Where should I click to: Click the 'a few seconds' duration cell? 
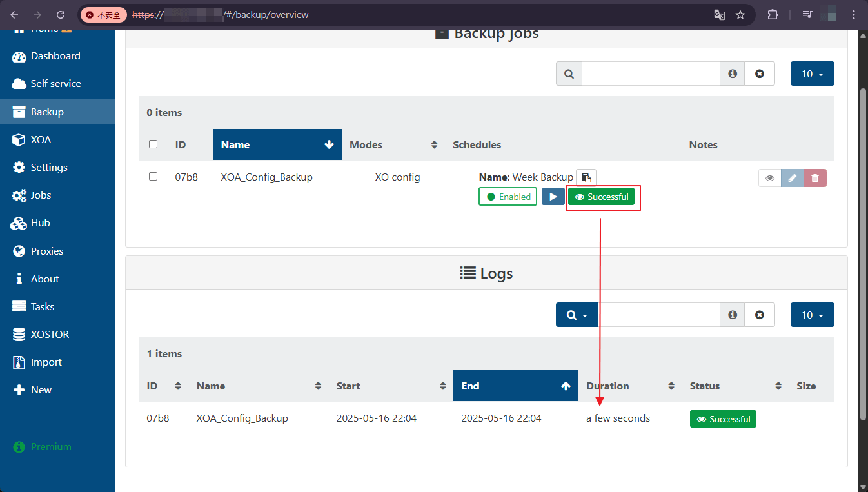pyautogui.click(x=618, y=418)
